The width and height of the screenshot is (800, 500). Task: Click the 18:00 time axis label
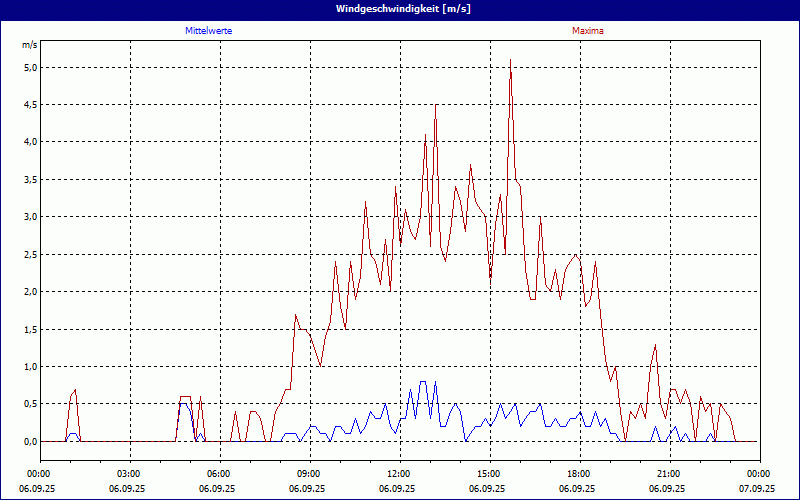tap(578, 473)
